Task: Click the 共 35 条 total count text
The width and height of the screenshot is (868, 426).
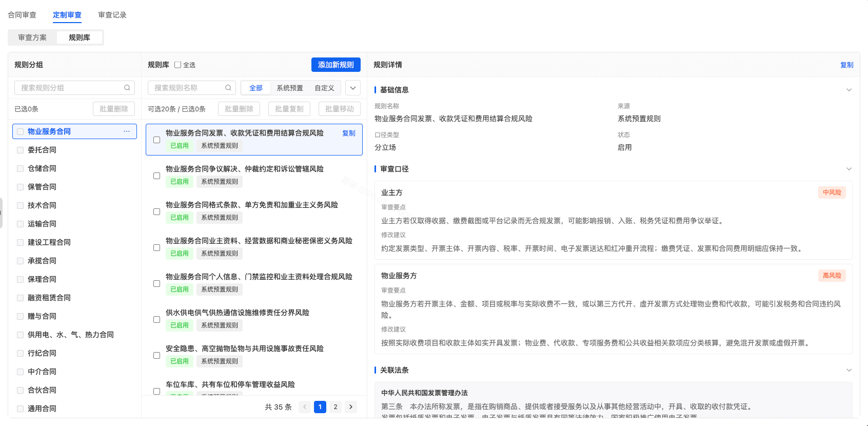Action: click(x=278, y=407)
